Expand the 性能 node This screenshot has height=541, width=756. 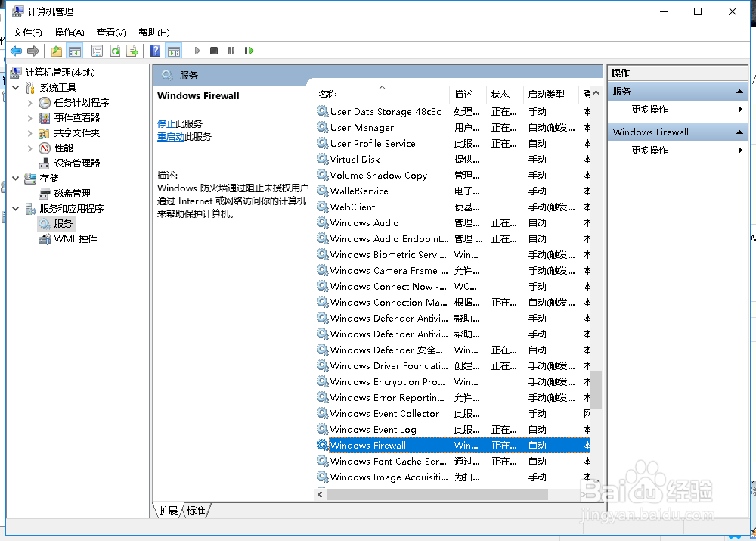point(30,148)
